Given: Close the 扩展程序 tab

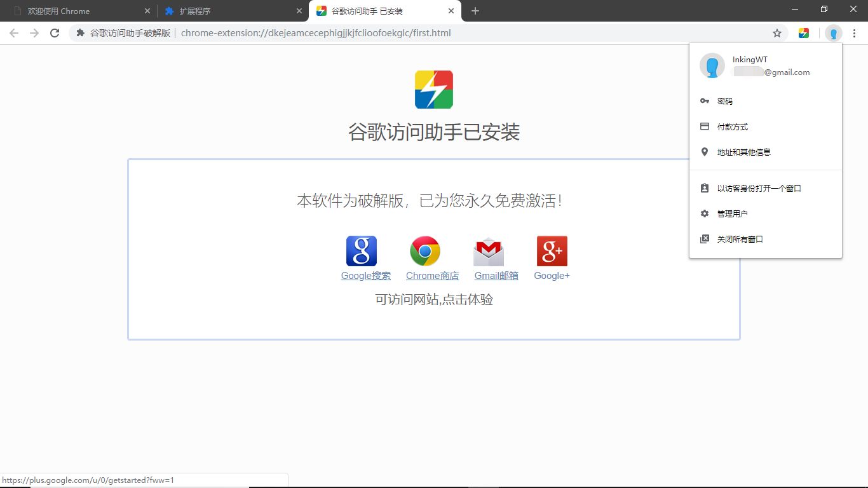Looking at the screenshot, I should click(x=299, y=11).
